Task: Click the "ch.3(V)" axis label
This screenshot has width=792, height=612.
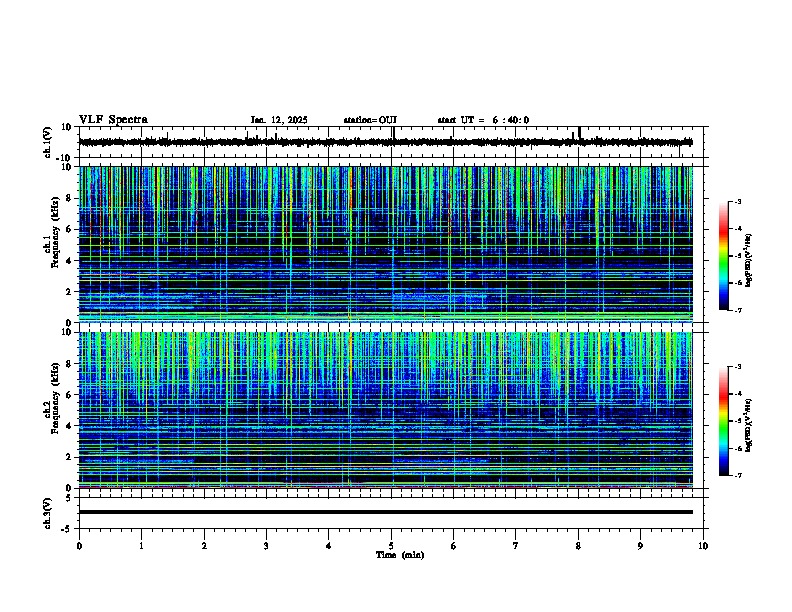Action: click(47, 513)
